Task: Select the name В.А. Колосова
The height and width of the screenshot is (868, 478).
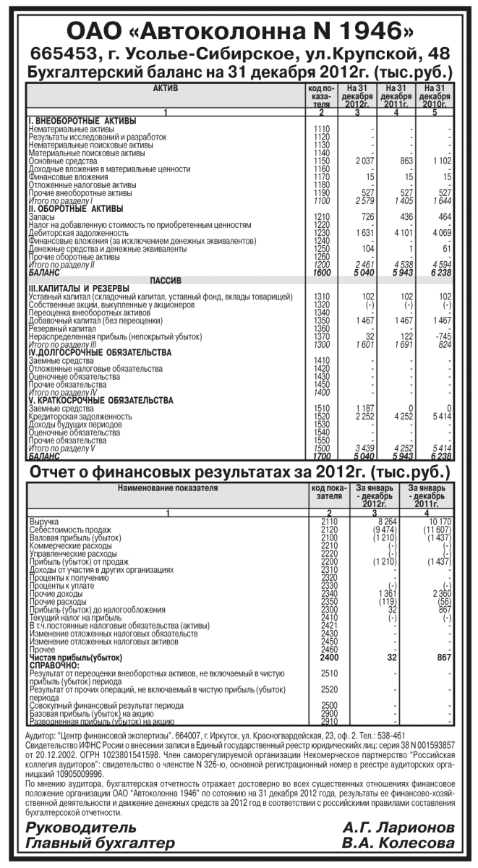Action: point(398,843)
